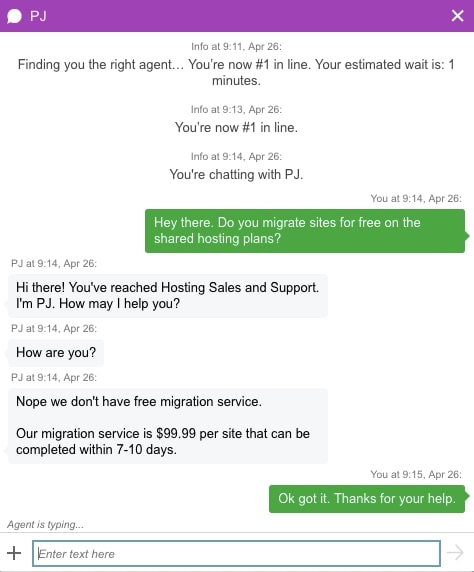Click the 'Finding you the right agent' info message
Image resolution: width=474 pixels, height=572 pixels.
pos(236,72)
